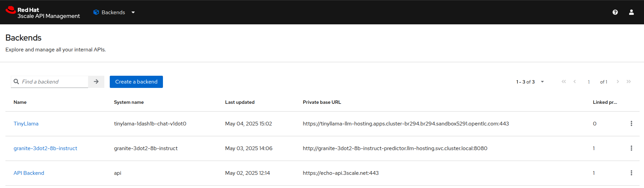Click the Backends page heading
This screenshot has width=644, height=188.
23,38
